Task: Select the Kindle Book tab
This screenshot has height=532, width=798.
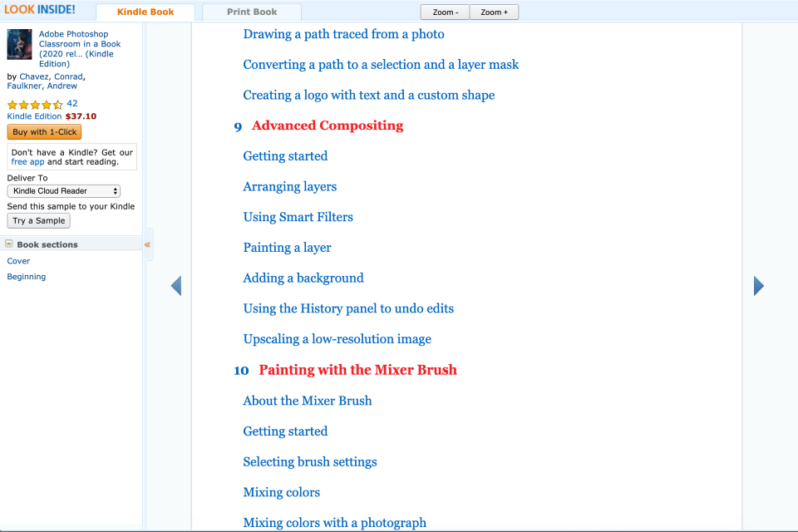Action: coord(145,12)
